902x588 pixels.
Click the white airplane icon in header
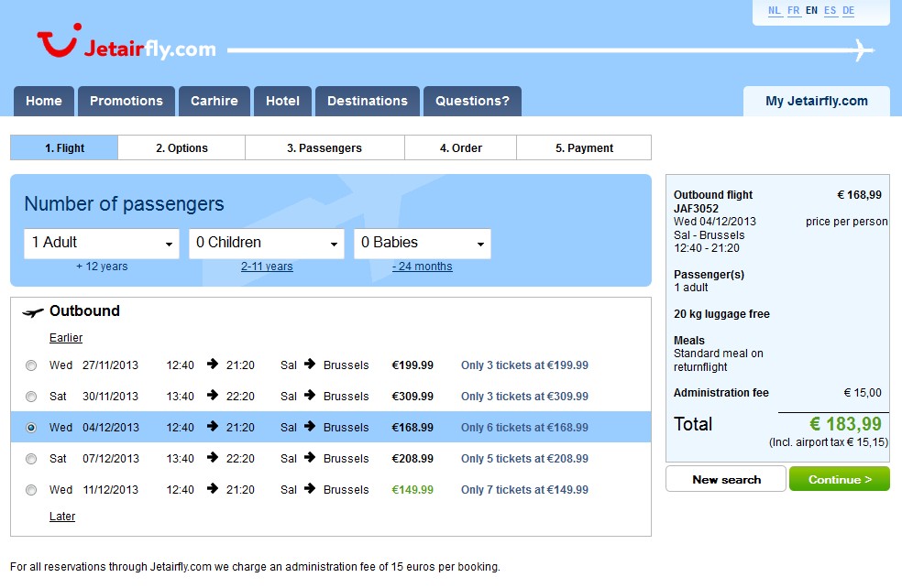tap(863, 50)
